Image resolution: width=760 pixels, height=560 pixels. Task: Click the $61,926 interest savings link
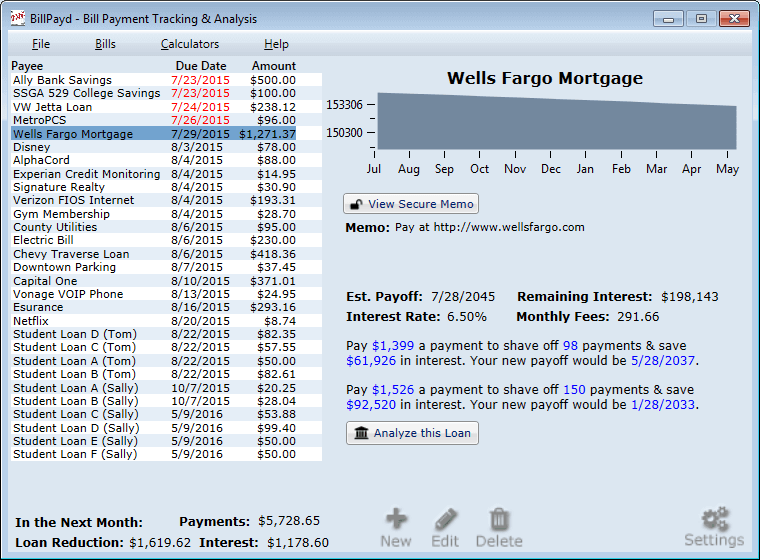[x=371, y=361]
